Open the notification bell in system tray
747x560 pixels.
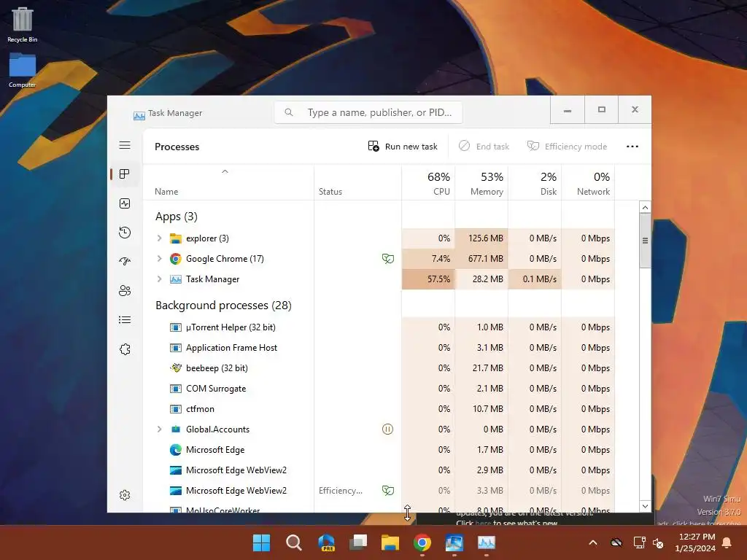click(x=727, y=542)
